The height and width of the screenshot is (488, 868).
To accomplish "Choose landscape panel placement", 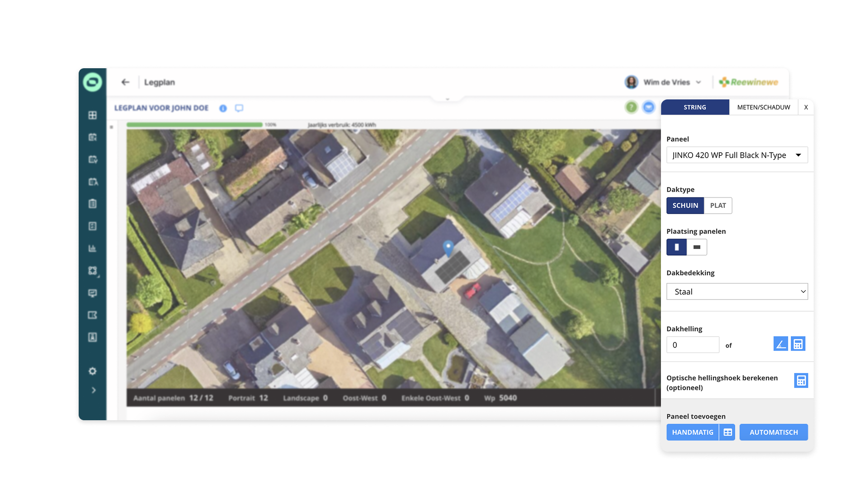I will (697, 247).
